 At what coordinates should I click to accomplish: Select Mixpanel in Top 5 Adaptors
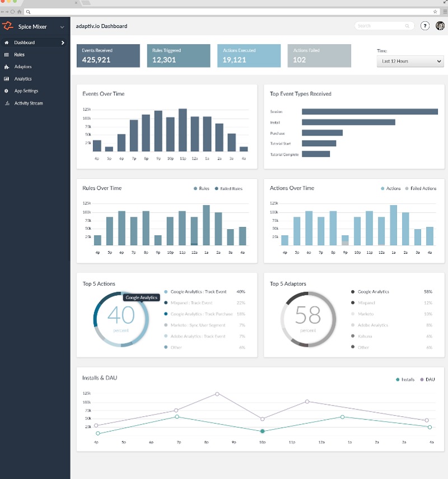pos(392,303)
